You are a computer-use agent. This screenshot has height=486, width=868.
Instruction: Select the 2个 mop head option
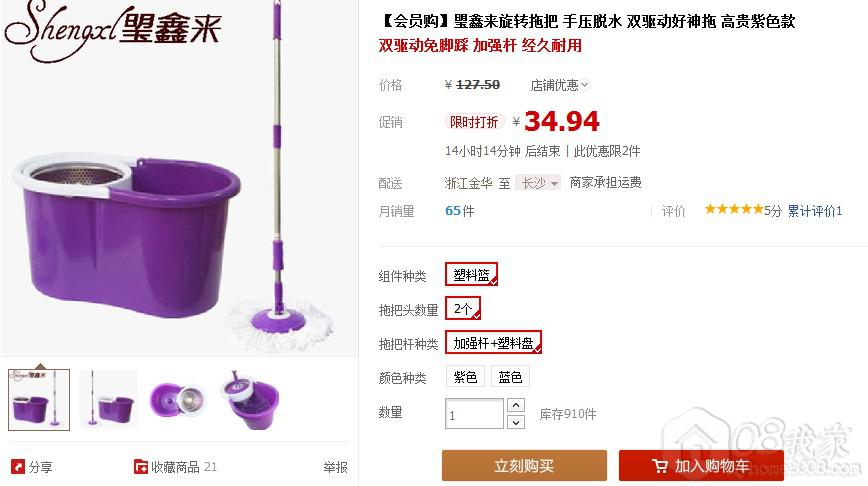pyautogui.click(x=463, y=308)
